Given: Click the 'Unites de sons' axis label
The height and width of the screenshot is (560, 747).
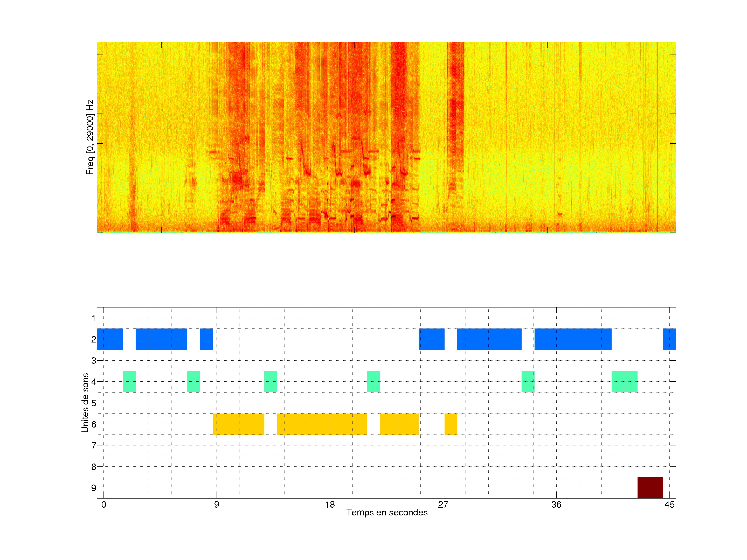Looking at the screenshot, I should (85, 402).
